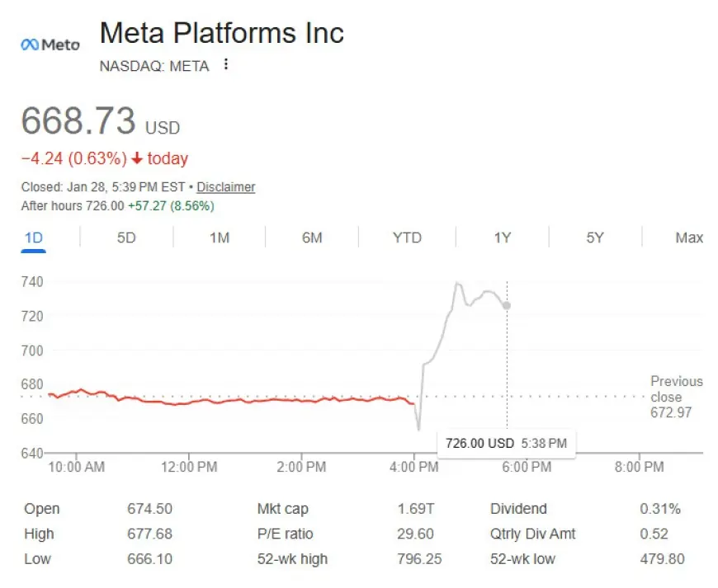Switch to the 5D chart range
The image size is (718, 588).
click(125, 238)
